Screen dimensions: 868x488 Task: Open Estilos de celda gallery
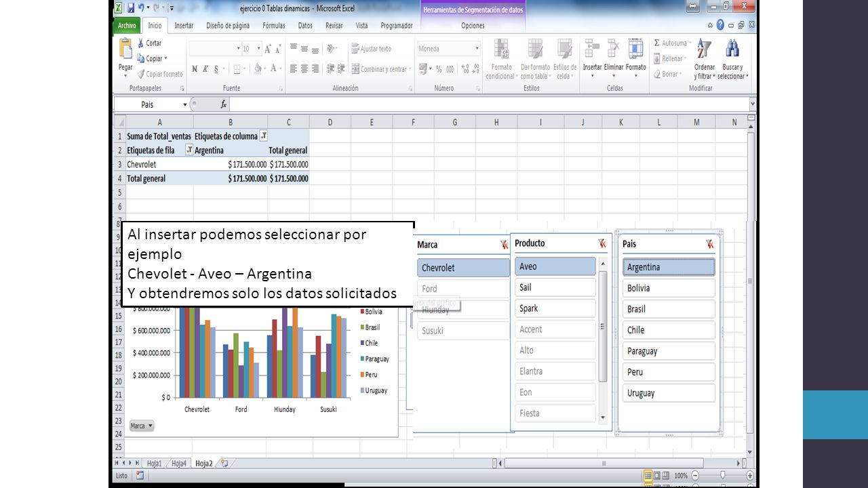[564, 59]
